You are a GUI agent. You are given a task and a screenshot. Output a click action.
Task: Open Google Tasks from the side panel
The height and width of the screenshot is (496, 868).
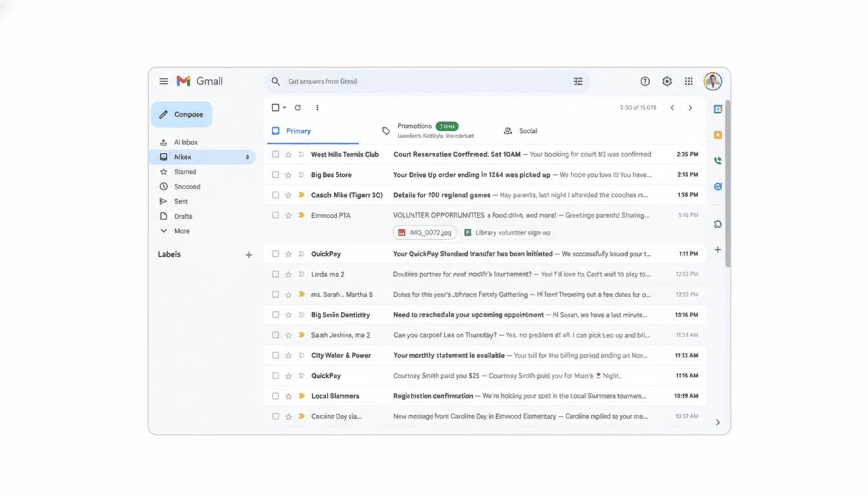718,186
